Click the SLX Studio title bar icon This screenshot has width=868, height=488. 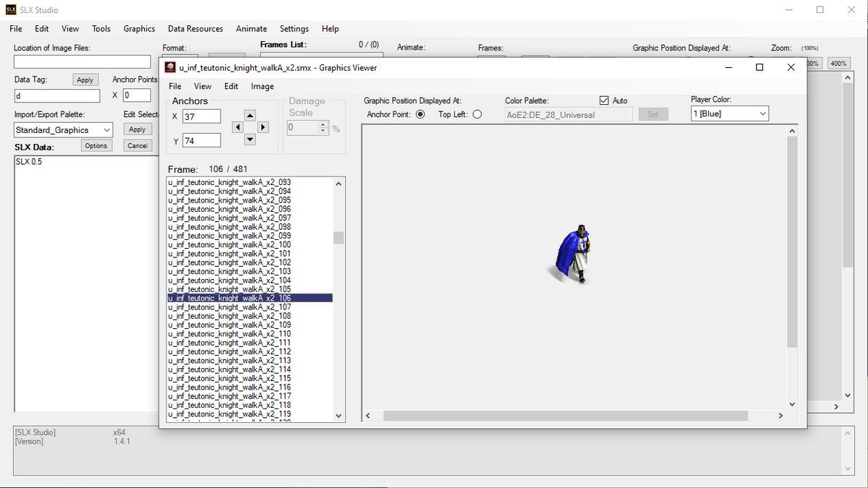pyautogui.click(x=11, y=10)
